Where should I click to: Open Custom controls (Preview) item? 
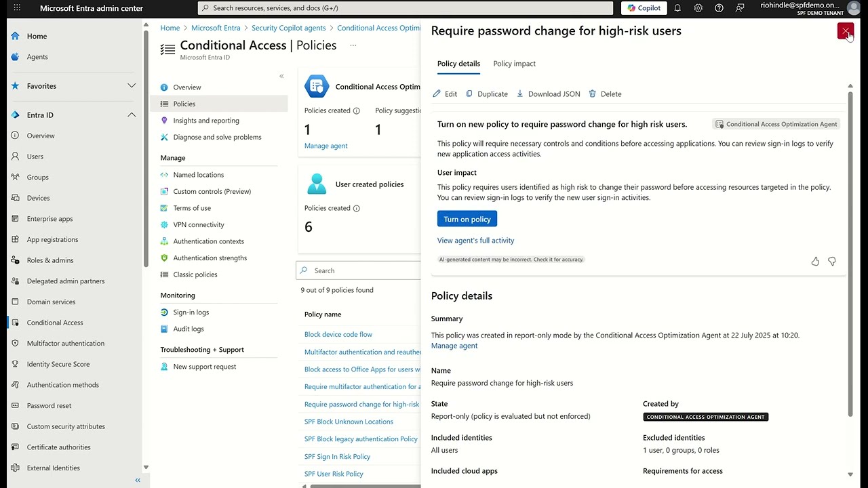(x=212, y=192)
